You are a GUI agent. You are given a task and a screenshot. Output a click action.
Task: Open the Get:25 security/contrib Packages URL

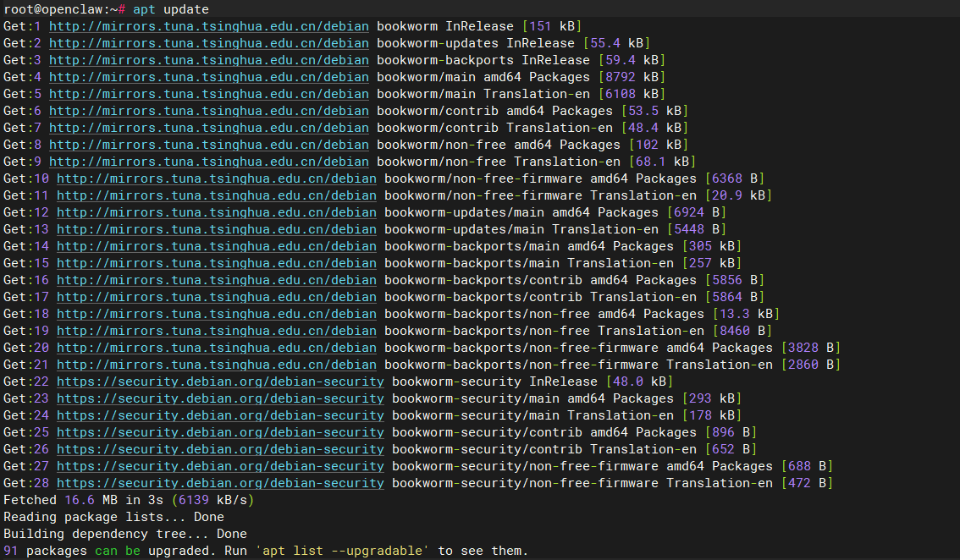[x=220, y=432]
